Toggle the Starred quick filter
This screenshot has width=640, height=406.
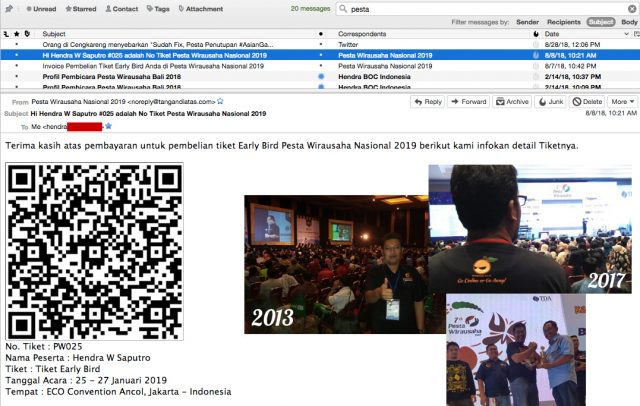(82, 8)
